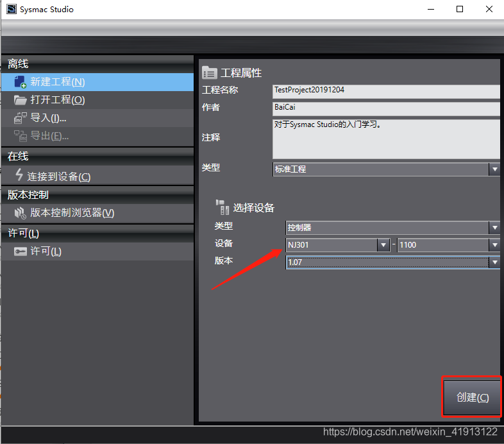Screen dimensions: 504x444
Task: Open the 许可(L) sidebar item
Action: (x=97, y=252)
